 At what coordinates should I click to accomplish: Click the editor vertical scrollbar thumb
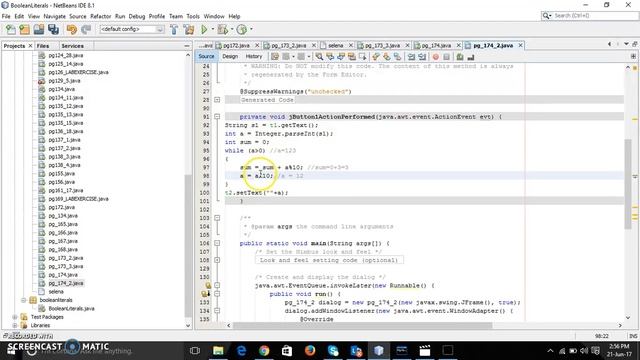(x=628, y=184)
